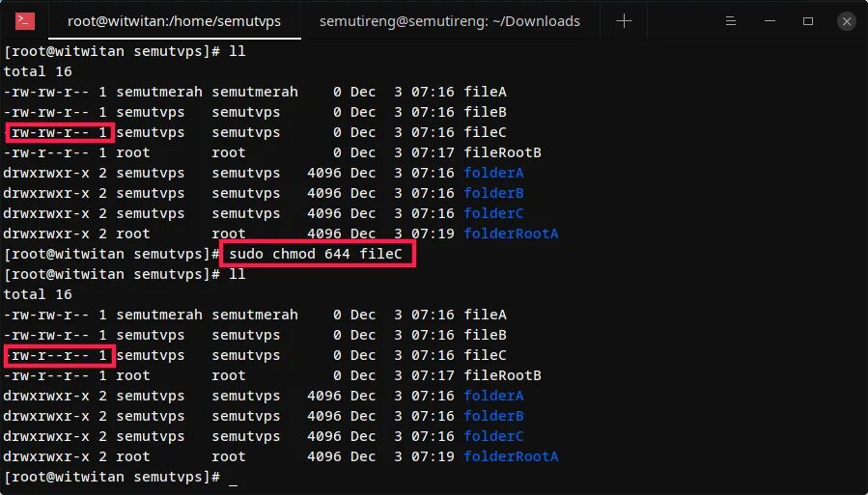The width and height of the screenshot is (868, 495).
Task: Click folderC in the second listing
Action: (493, 436)
